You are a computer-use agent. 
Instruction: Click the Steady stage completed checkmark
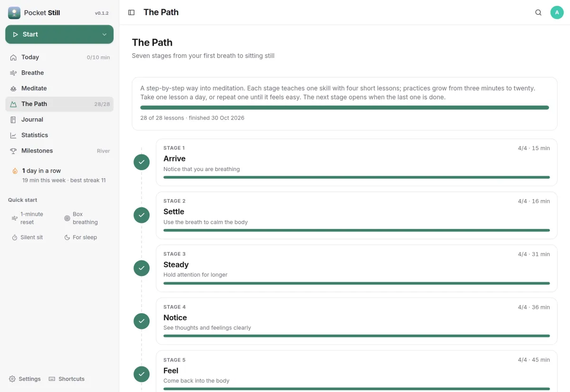(142, 268)
